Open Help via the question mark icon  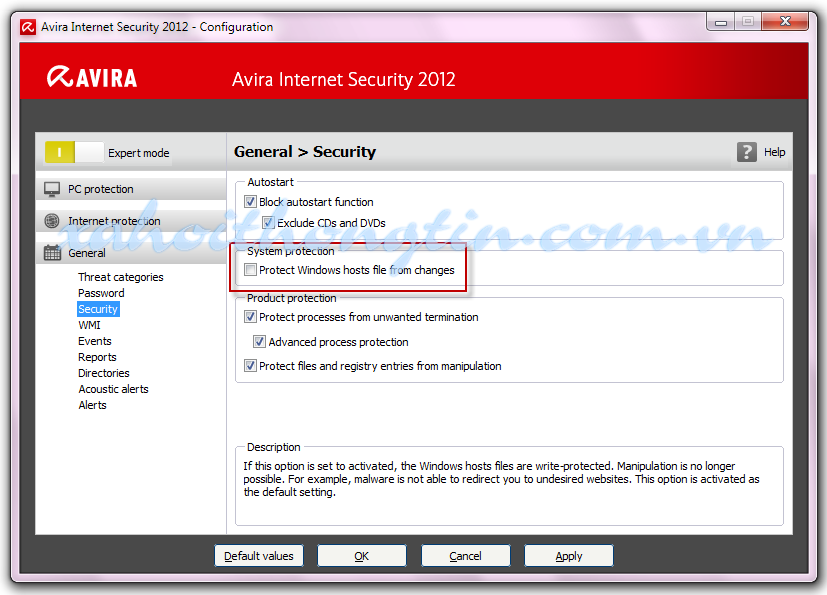point(746,152)
